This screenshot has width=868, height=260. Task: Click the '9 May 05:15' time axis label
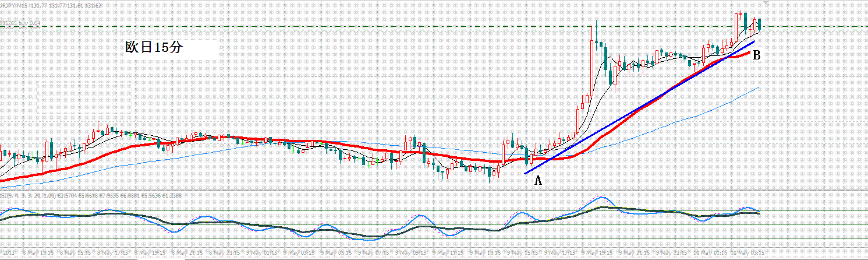336,253
